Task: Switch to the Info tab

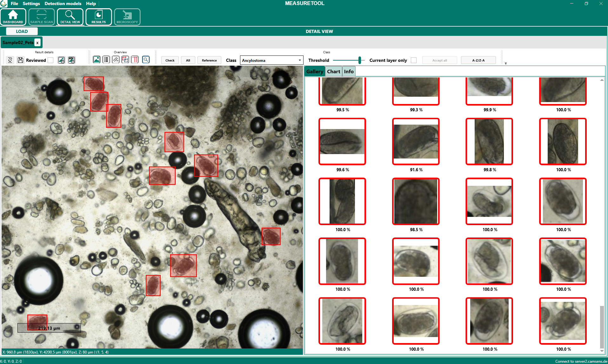Action: 349,71
